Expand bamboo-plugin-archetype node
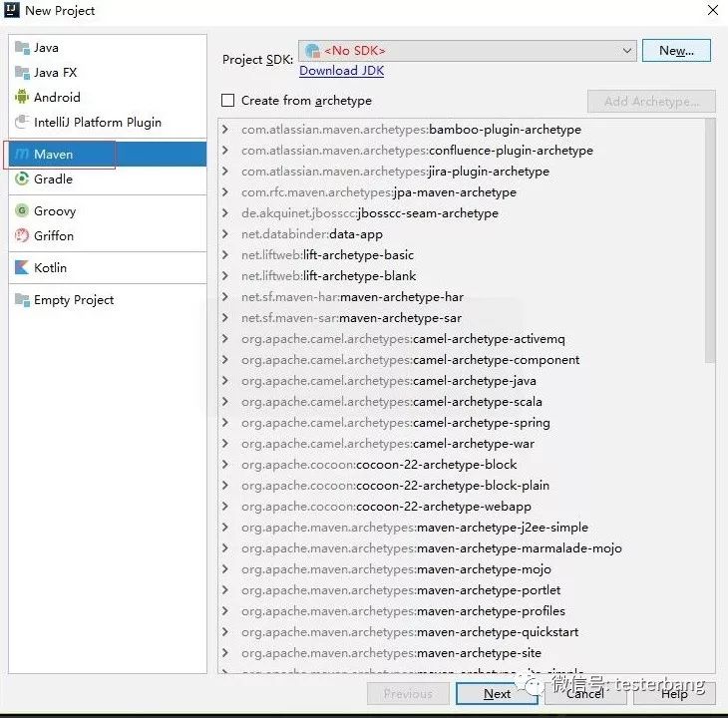728x718 pixels. (225, 129)
